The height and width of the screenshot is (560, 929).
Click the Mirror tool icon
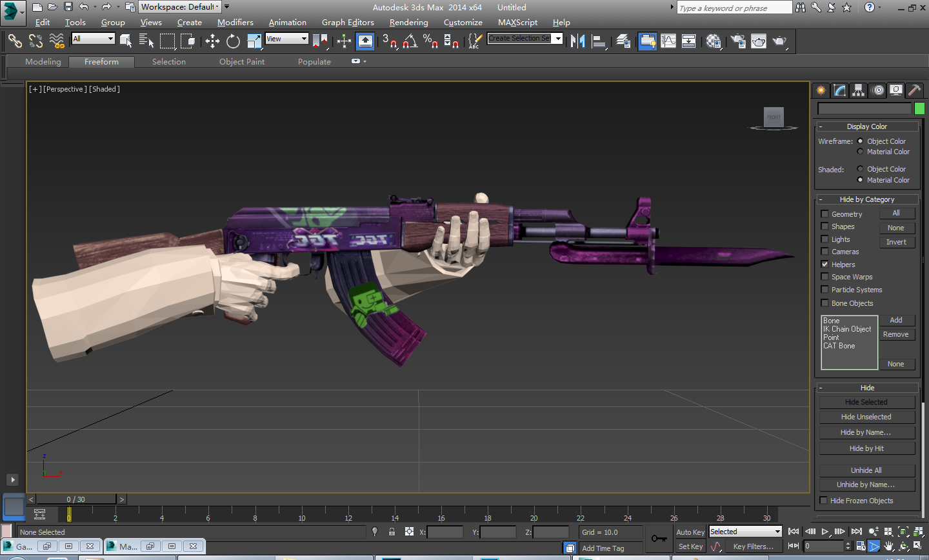point(578,41)
